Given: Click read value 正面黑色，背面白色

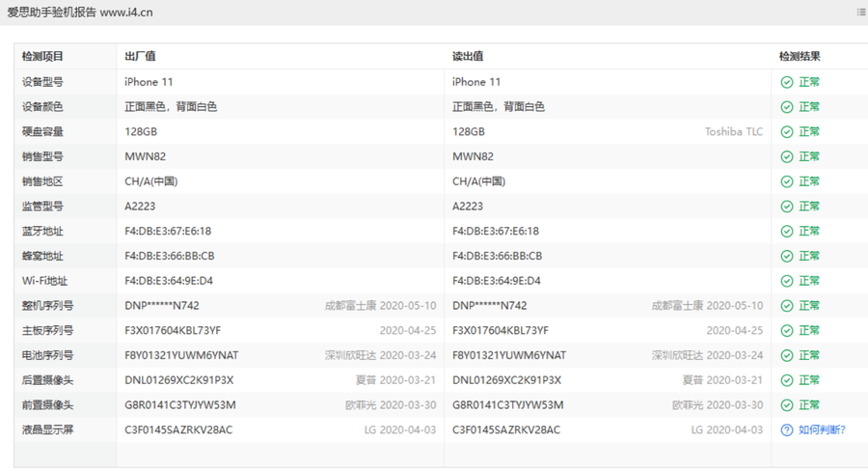Looking at the screenshot, I should coord(499,107).
